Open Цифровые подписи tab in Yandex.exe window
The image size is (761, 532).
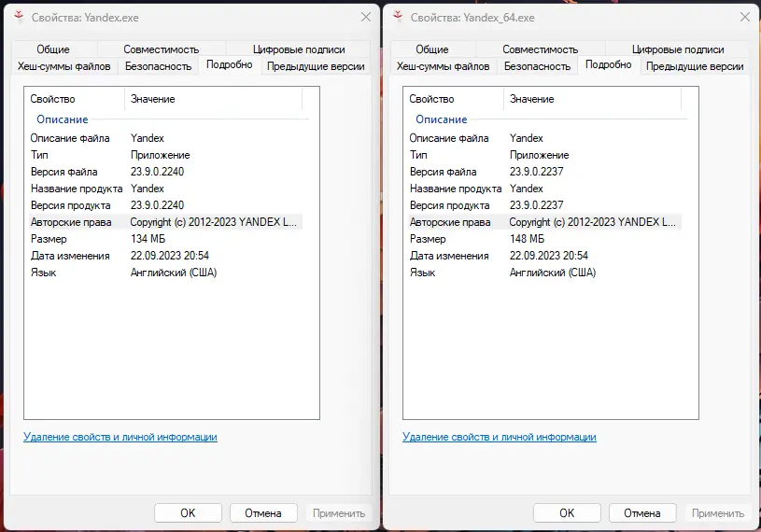pyautogui.click(x=299, y=49)
